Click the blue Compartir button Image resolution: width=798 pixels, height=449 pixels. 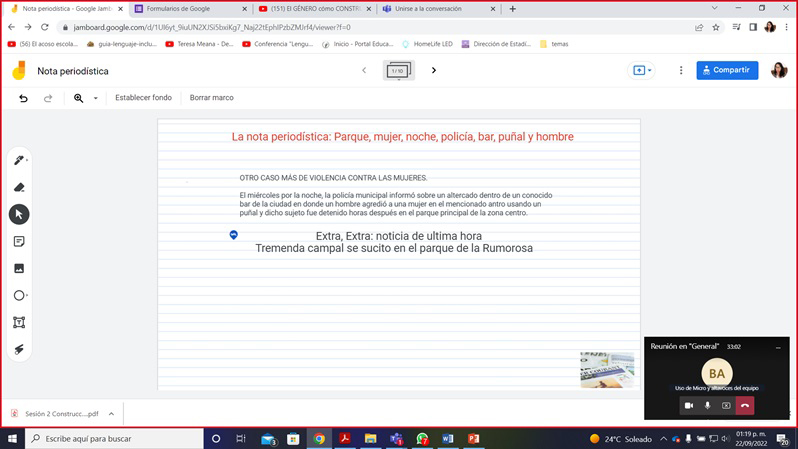[x=727, y=71]
